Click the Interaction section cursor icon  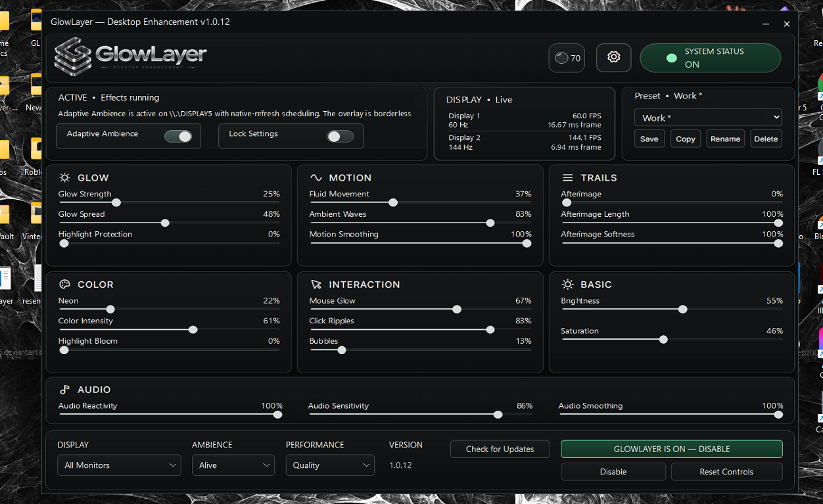pyautogui.click(x=316, y=285)
